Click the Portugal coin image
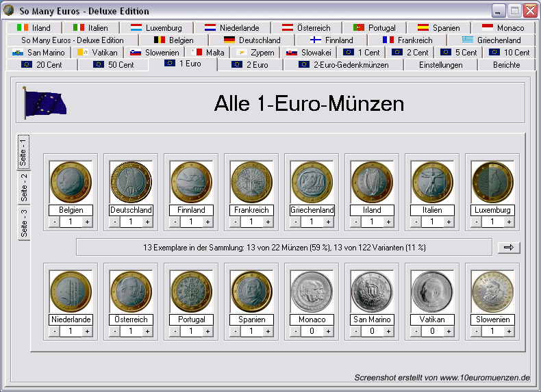Image resolution: width=541 pixels, height=392 pixels. [191, 291]
